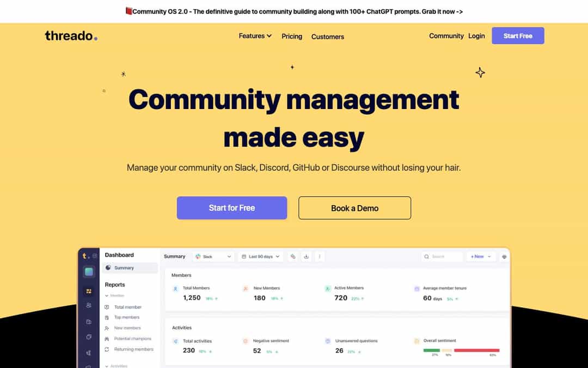Open the Total member report
Viewport: 588px width, 368px height.
pyautogui.click(x=128, y=307)
